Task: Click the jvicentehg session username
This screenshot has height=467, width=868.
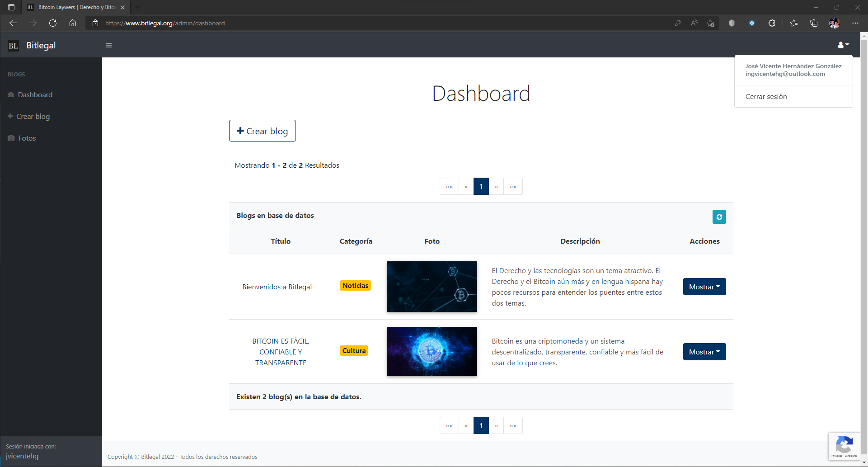Action: point(22,456)
